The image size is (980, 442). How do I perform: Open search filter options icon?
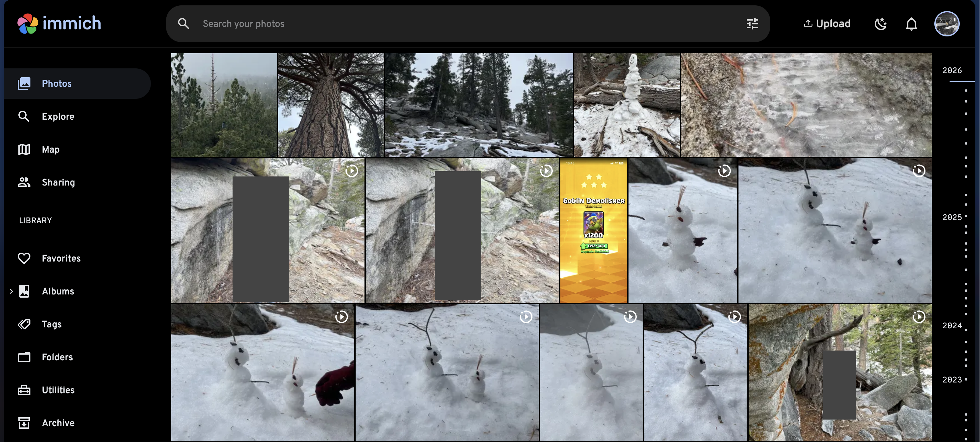pyautogui.click(x=752, y=23)
